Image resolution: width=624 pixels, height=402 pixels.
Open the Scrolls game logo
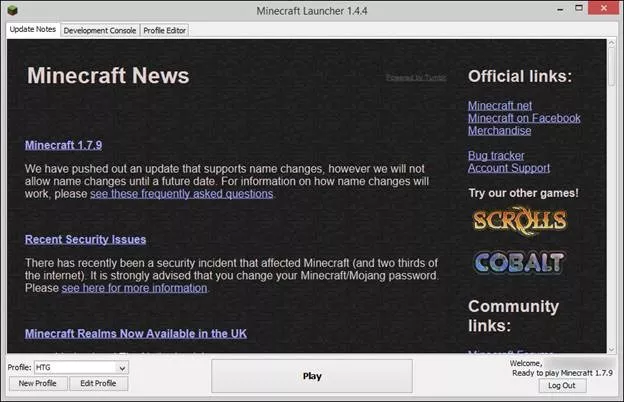pyautogui.click(x=520, y=221)
